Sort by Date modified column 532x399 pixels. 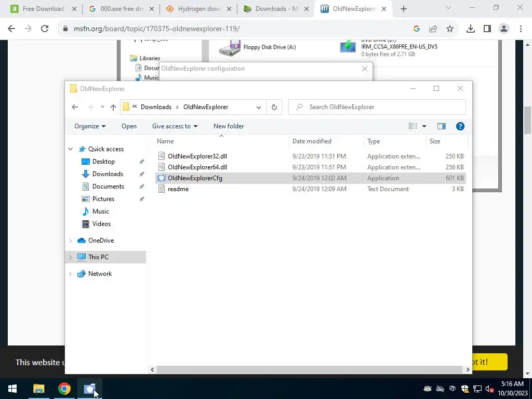pos(326,141)
